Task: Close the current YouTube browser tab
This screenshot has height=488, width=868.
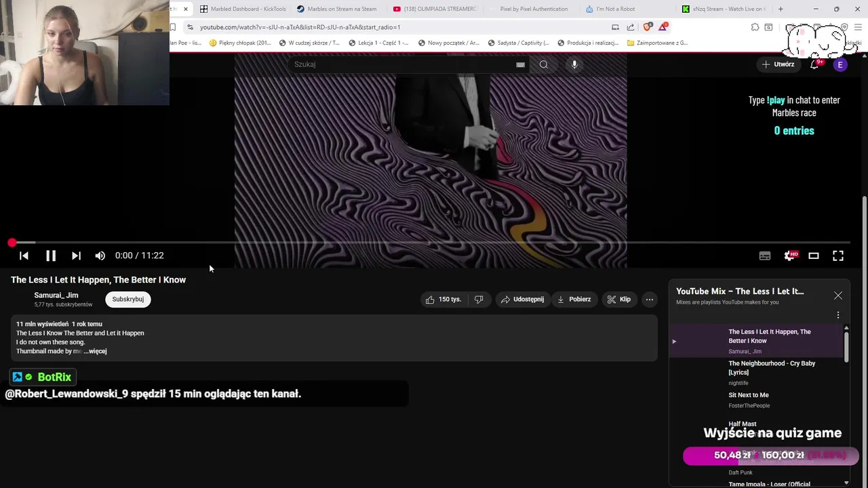Action: 185,9
